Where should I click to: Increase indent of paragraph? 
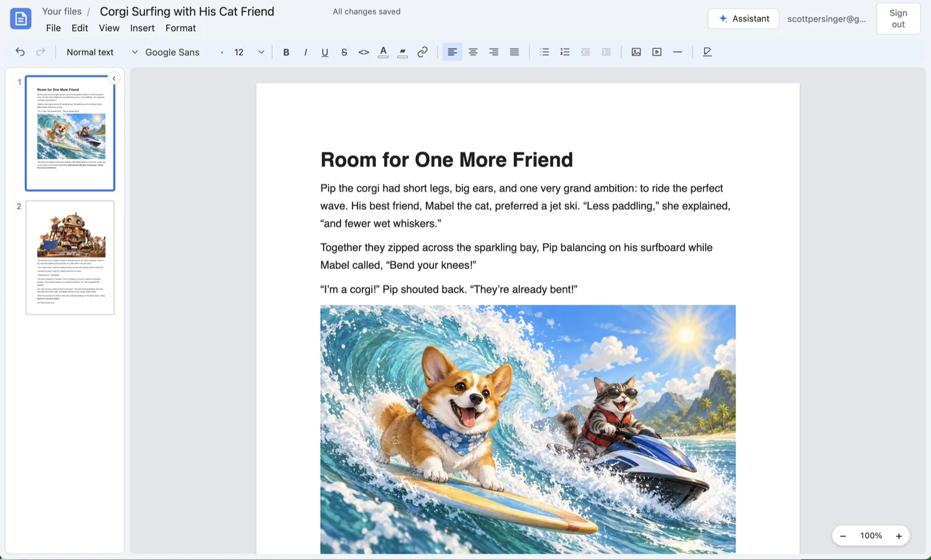tap(606, 52)
